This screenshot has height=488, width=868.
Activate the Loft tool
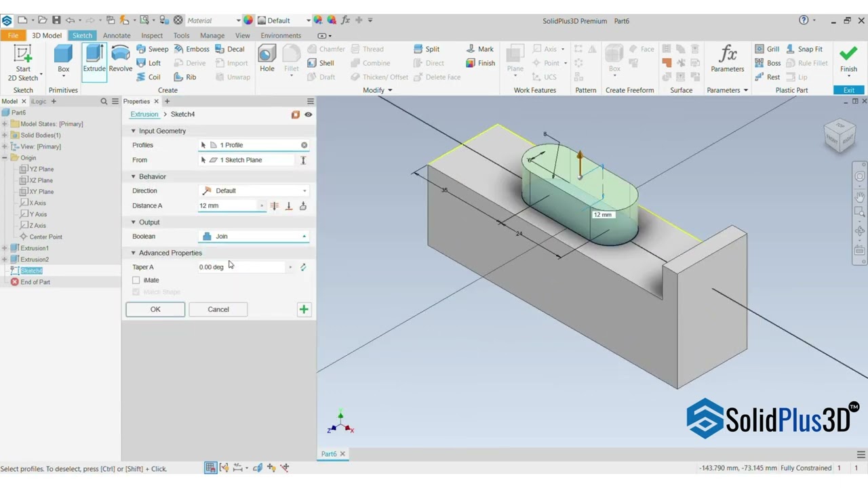[149, 63]
